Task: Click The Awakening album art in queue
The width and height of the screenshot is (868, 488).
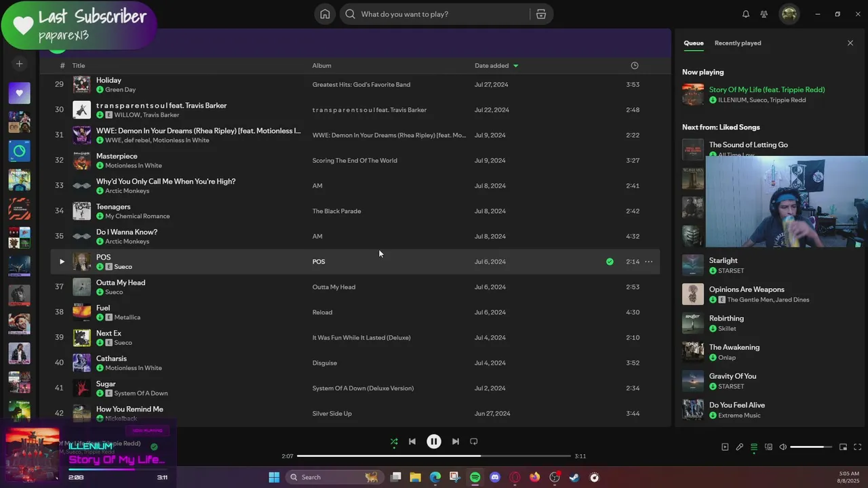Action: click(x=693, y=352)
